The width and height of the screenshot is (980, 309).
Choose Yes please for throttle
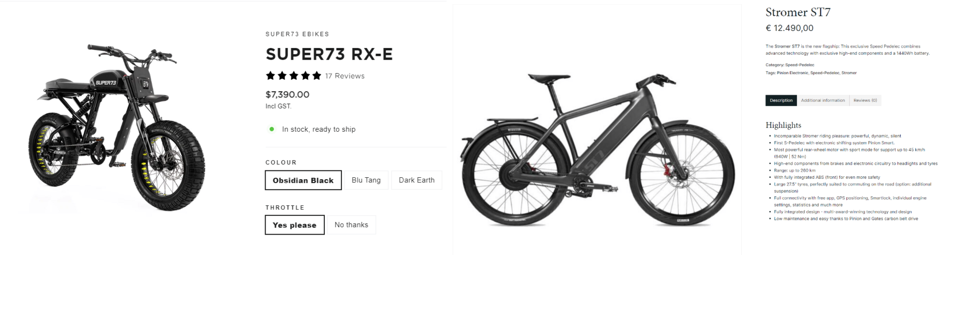tap(294, 225)
